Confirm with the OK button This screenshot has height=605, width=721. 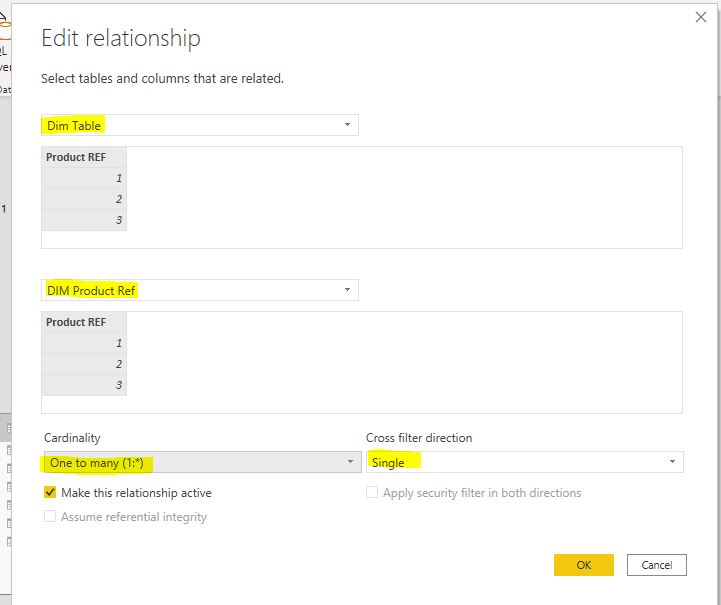584,565
